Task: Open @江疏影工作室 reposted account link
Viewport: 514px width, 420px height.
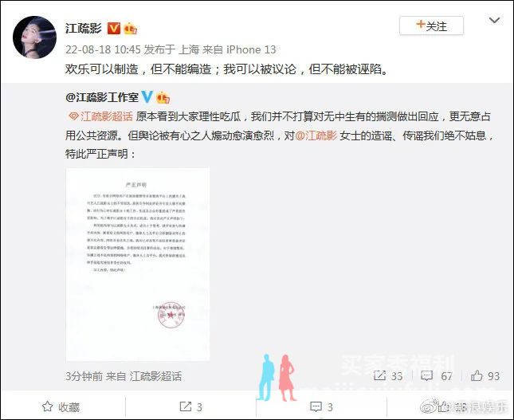Action: [102, 97]
